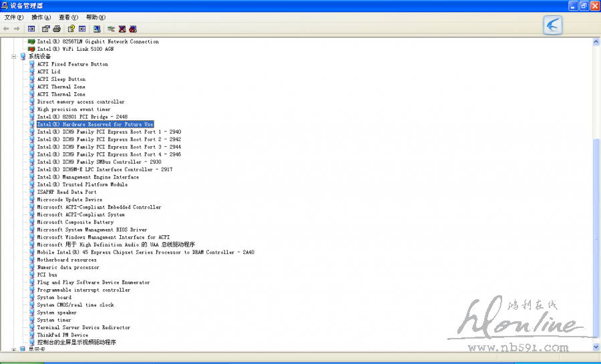The image size is (601, 364).
Task: Click the device icon beside System timer
Action: (32, 320)
